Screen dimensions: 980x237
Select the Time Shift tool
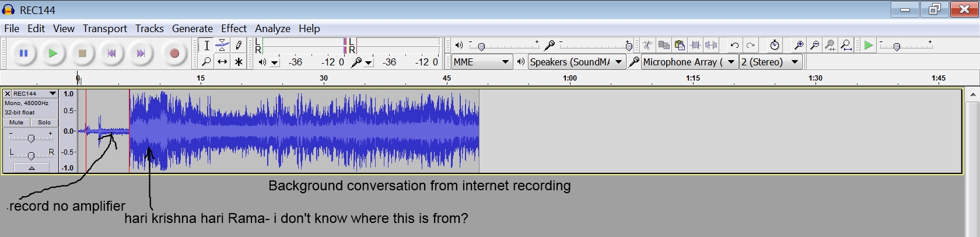tap(222, 62)
